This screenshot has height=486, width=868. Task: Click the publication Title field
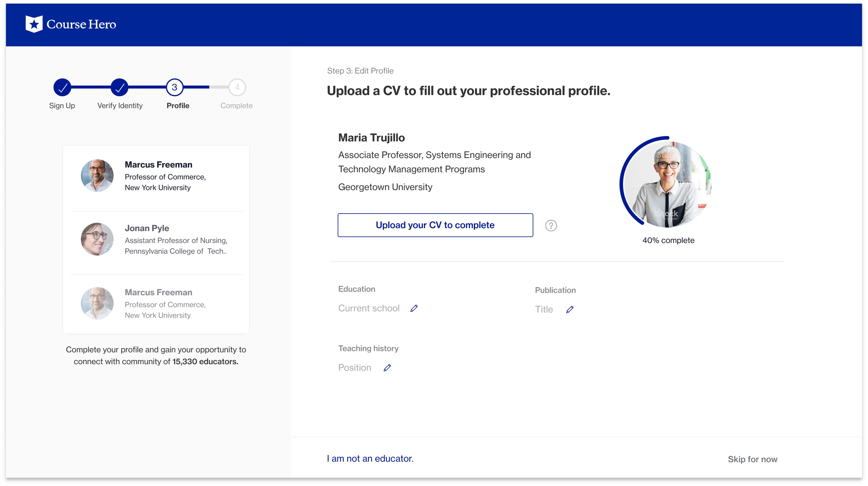(x=544, y=309)
